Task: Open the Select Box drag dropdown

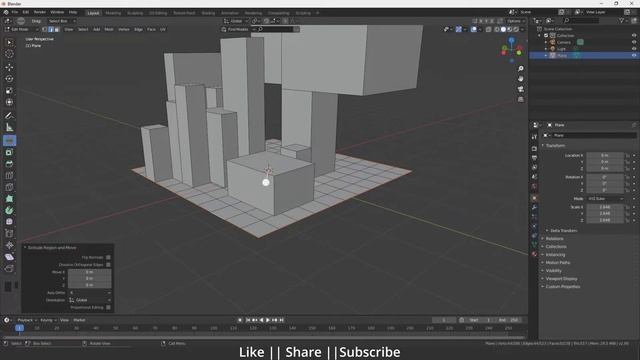Action: pos(61,21)
